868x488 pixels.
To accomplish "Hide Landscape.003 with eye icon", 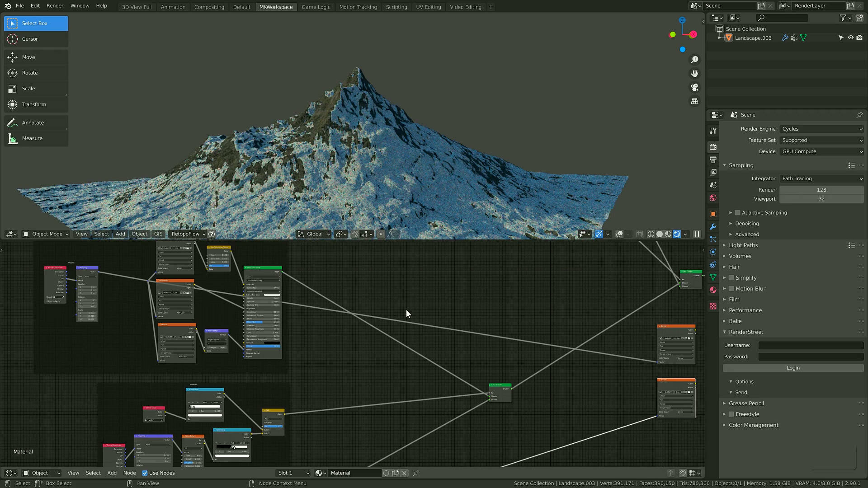I will pyautogui.click(x=850, y=38).
